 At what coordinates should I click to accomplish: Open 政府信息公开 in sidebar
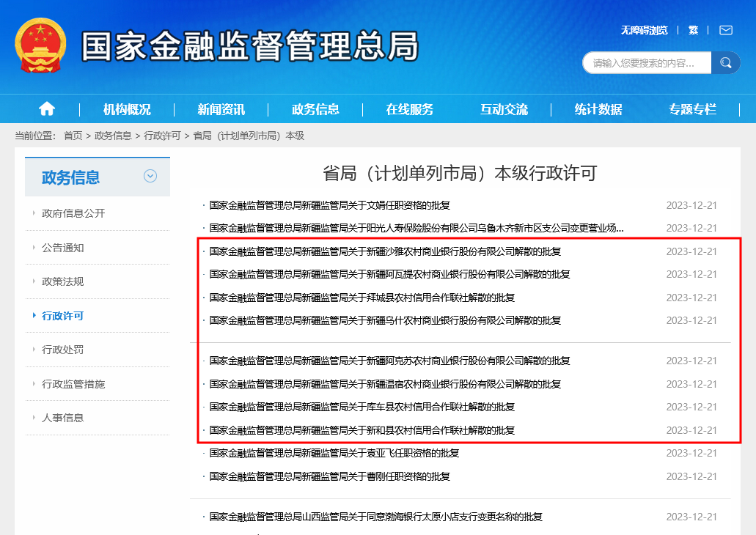(x=73, y=213)
